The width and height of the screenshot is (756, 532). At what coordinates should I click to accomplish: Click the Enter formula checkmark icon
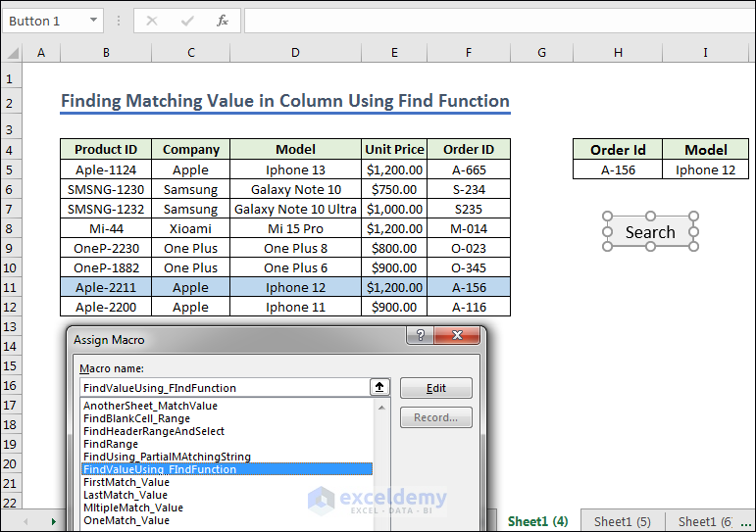tap(187, 21)
